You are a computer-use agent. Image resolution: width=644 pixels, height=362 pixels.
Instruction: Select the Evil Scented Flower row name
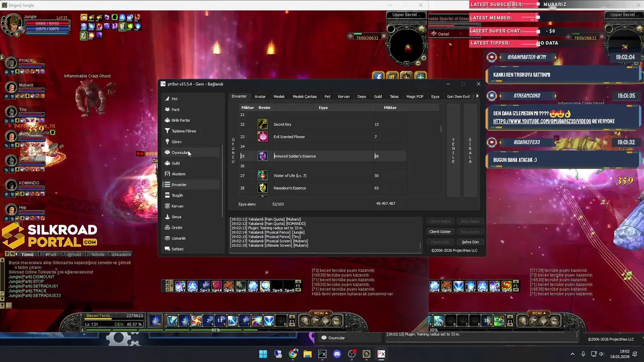(x=289, y=137)
